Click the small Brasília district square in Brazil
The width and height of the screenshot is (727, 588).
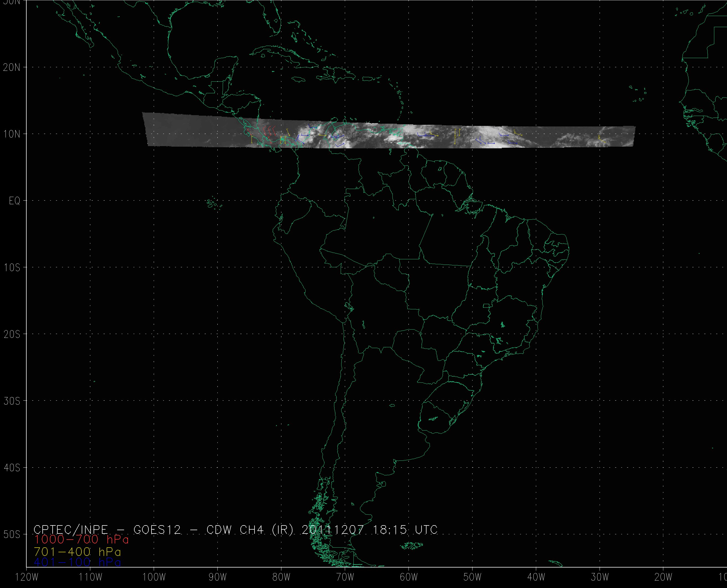coord(486,306)
